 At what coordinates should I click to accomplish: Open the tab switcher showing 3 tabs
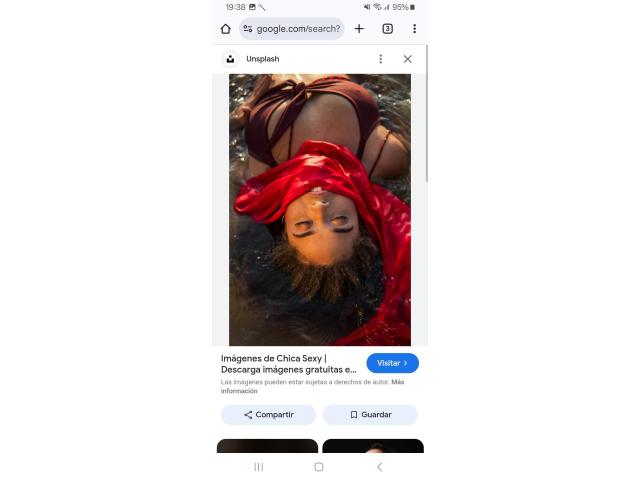click(387, 29)
